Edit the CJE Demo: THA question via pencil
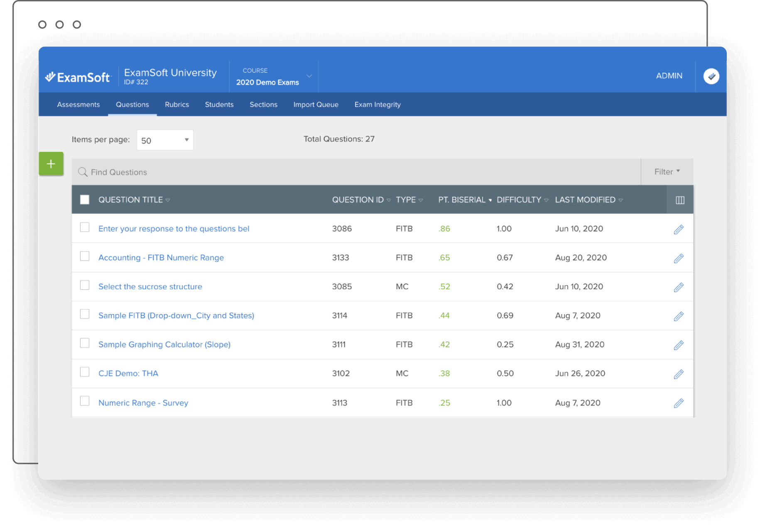Screen dimensions: 765x532 pyautogui.click(x=679, y=374)
